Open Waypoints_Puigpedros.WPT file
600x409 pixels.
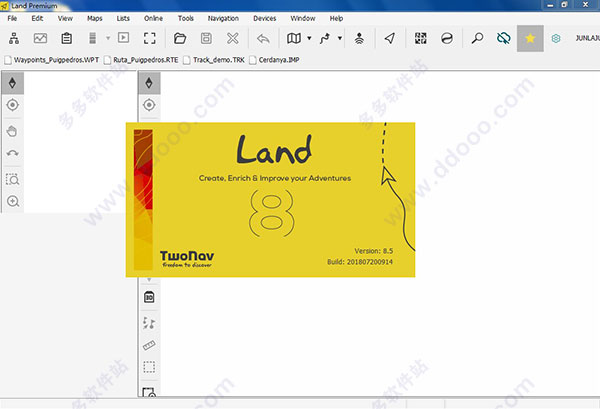click(52, 60)
